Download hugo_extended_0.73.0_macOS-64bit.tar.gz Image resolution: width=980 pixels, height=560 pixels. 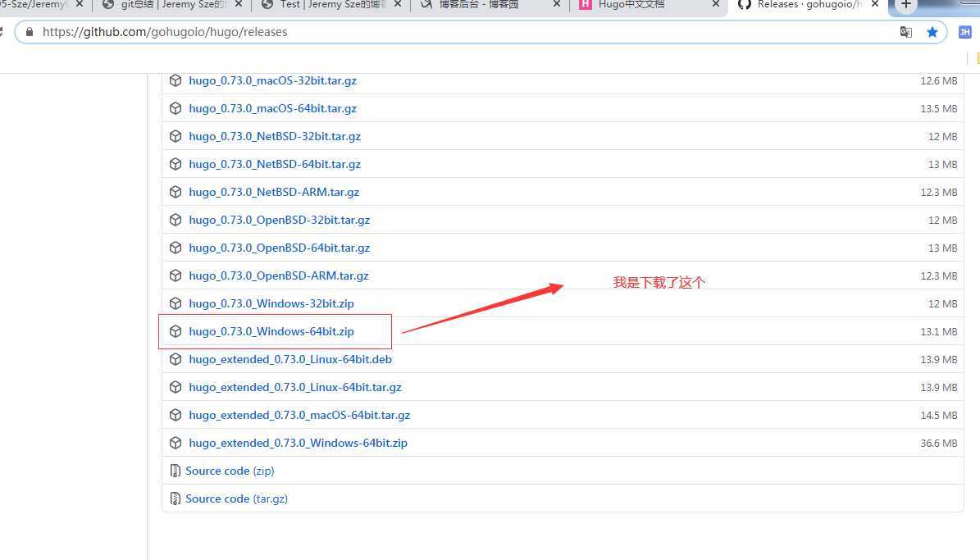pos(299,415)
